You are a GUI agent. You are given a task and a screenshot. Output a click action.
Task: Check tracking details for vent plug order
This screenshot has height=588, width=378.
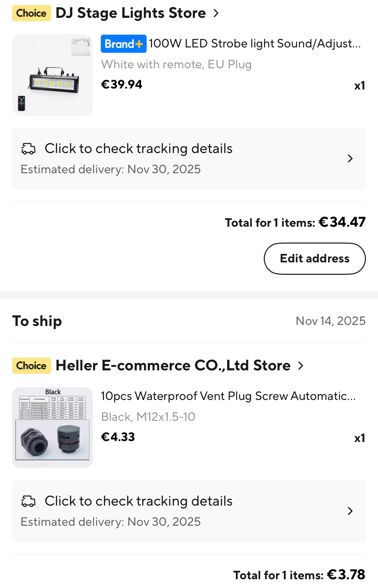[138, 501]
